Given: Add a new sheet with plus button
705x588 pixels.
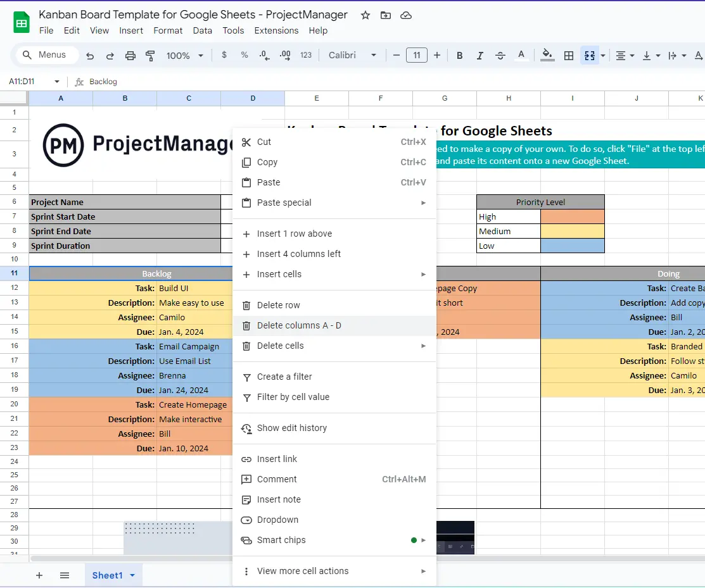Looking at the screenshot, I should (x=39, y=575).
